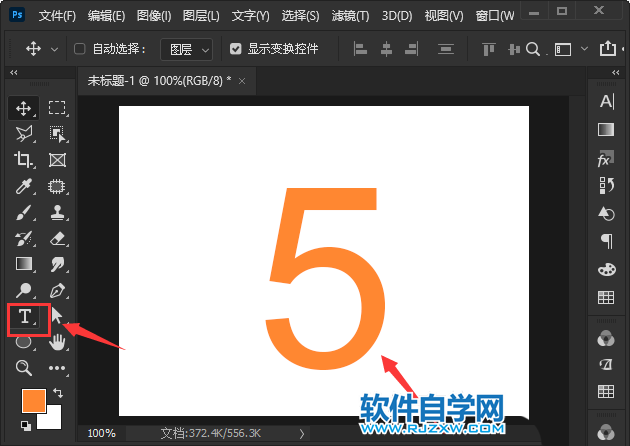This screenshot has height=446, width=630.
Task: Align top edges button
Action: point(489,49)
